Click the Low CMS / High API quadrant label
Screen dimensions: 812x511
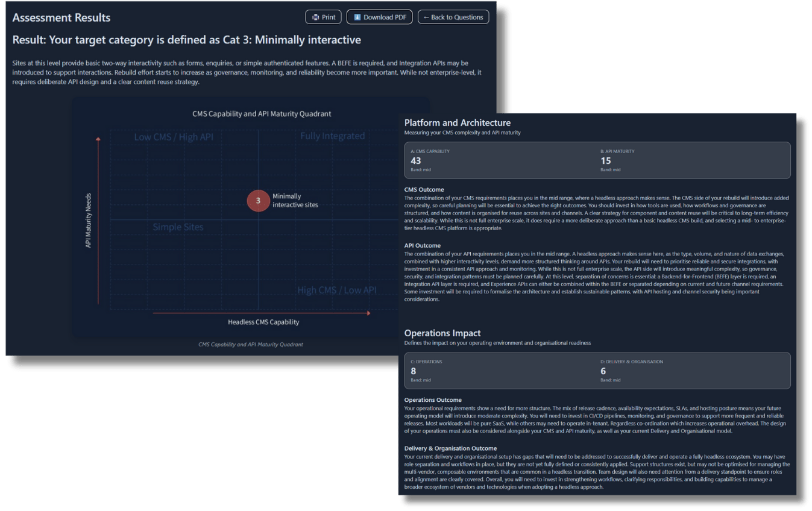pyautogui.click(x=174, y=137)
